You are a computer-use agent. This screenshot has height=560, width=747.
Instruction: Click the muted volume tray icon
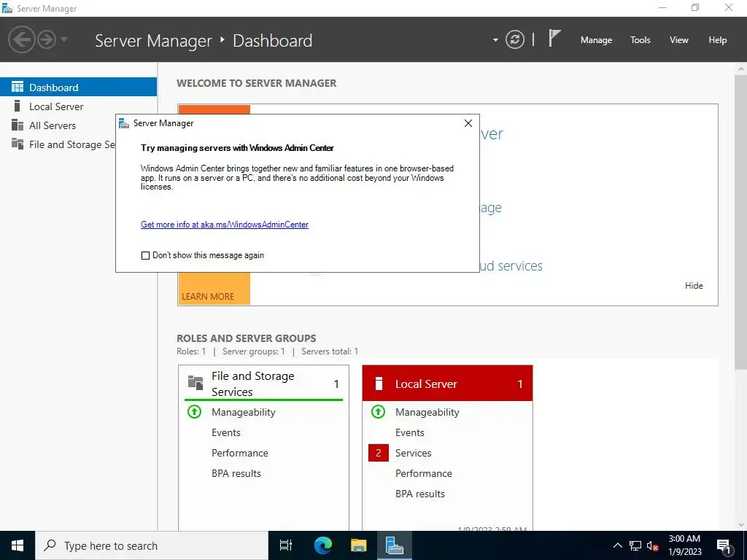coord(652,545)
